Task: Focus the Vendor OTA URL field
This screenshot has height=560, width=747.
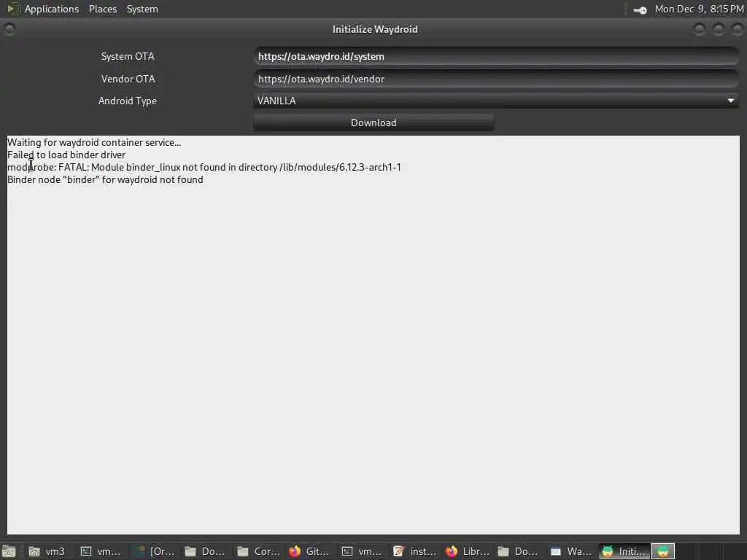Action: coord(496,79)
